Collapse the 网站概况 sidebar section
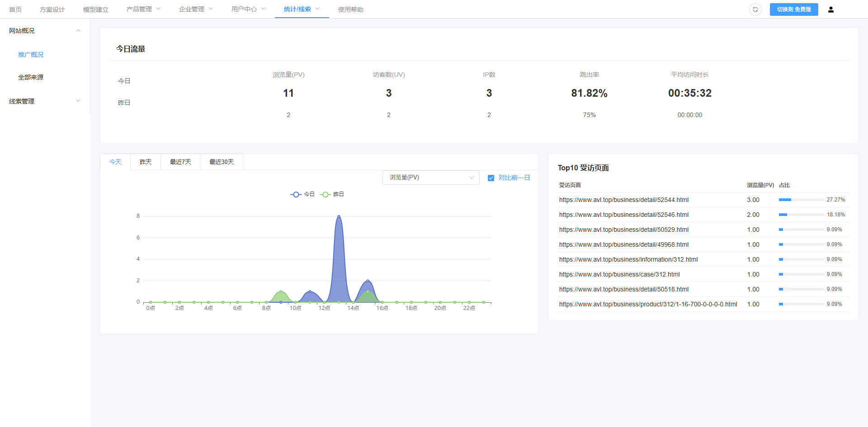 pos(45,31)
